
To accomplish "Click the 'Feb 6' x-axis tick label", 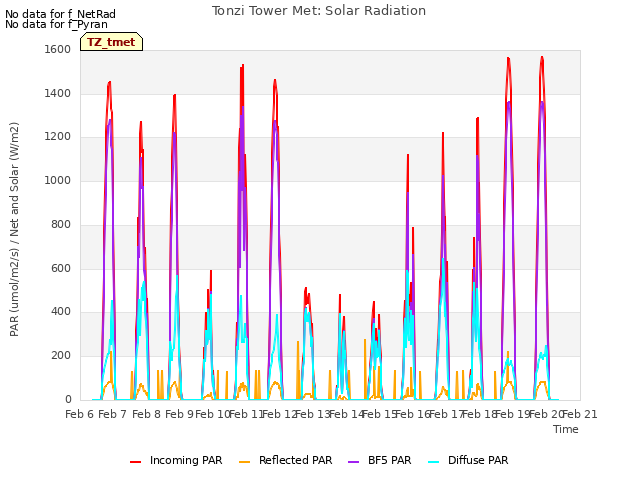I will coord(80,414).
